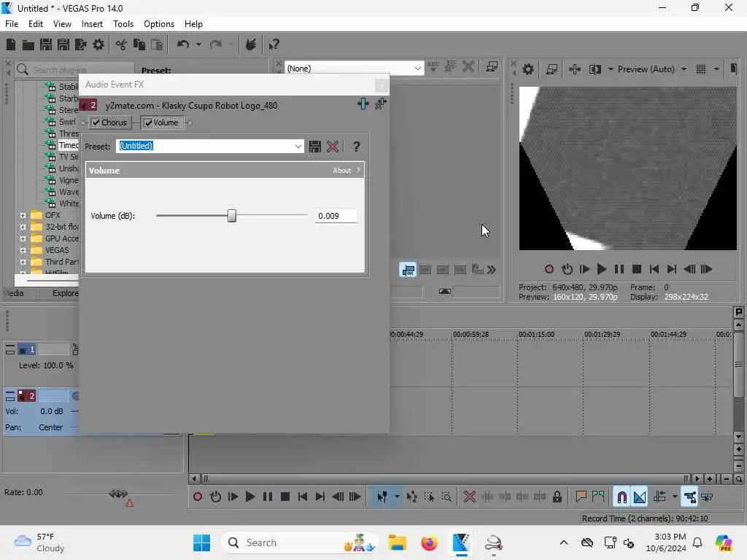Select the Normal Edit tool
This screenshot has height=560, width=747.
(x=382, y=497)
